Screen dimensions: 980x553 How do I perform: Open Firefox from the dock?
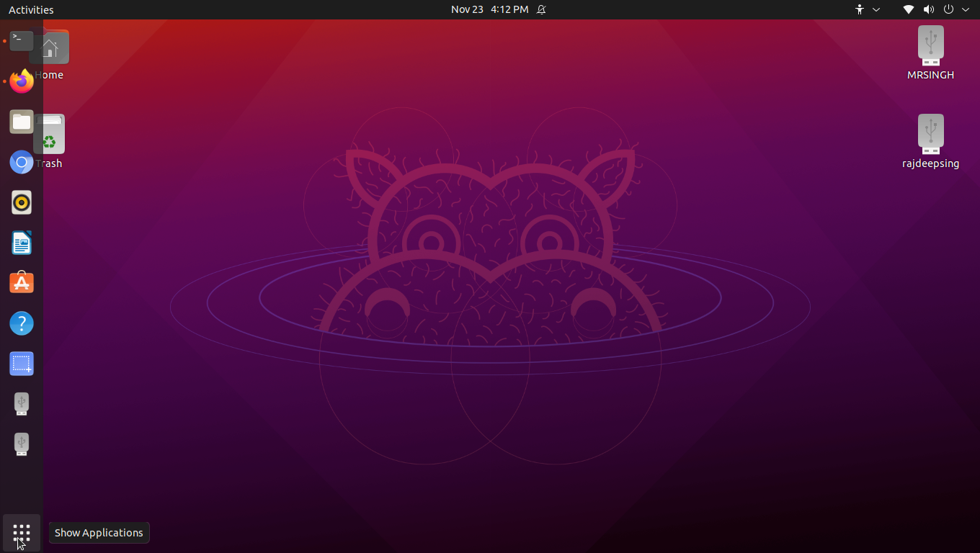pos(22,81)
